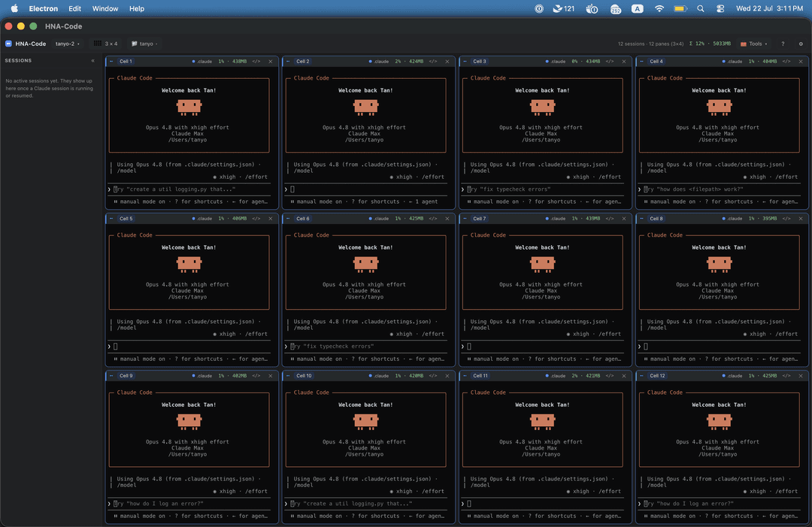Viewport: 812px width, 527px height.
Task: Click the '439MB' memory value in Cell 7
Action: click(x=593, y=219)
